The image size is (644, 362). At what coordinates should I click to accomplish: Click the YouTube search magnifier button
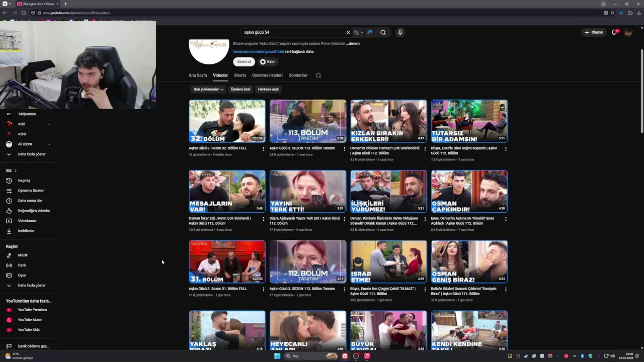pos(383,32)
